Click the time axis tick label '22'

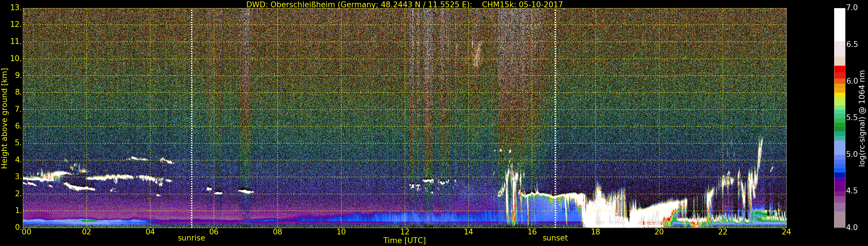pyautogui.click(x=723, y=232)
